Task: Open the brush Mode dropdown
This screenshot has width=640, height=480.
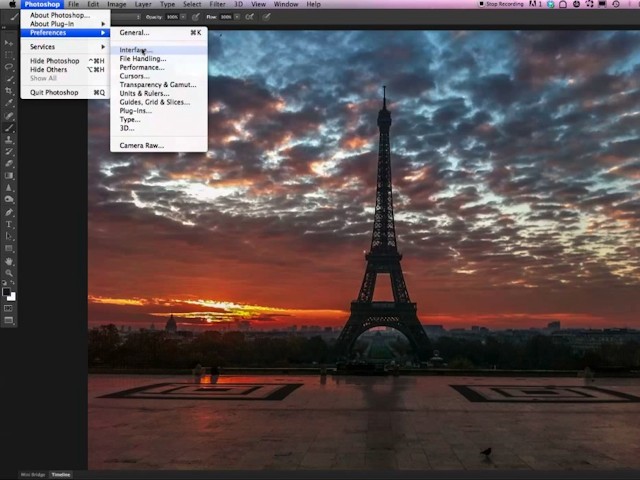Action: pyautogui.click(x=126, y=17)
